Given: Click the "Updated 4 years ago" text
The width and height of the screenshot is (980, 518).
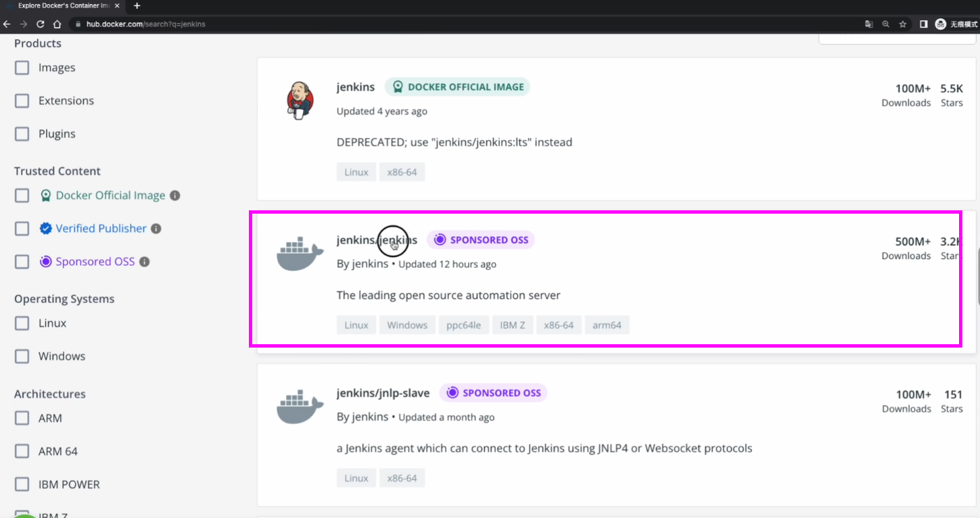Looking at the screenshot, I should coord(382,111).
